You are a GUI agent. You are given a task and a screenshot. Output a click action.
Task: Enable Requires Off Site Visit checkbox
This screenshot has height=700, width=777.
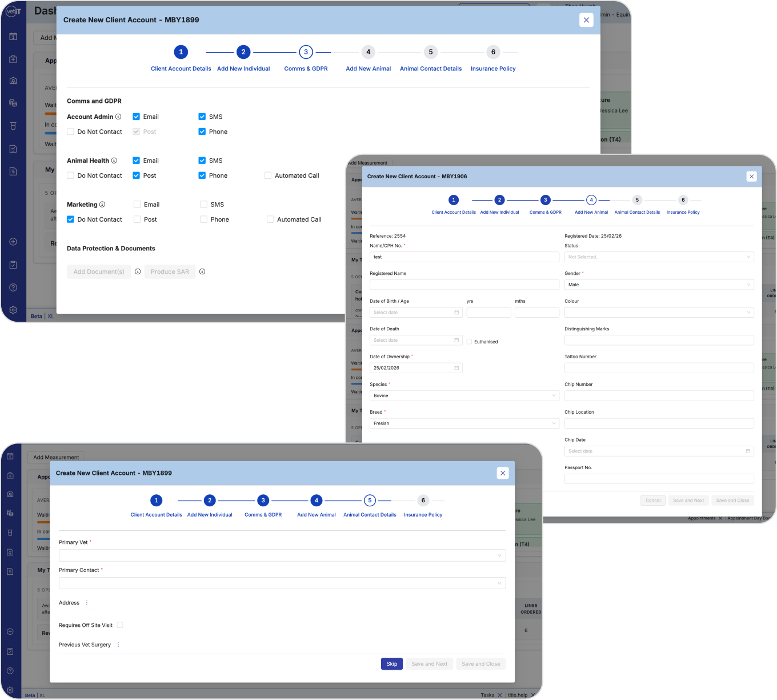pyautogui.click(x=120, y=625)
